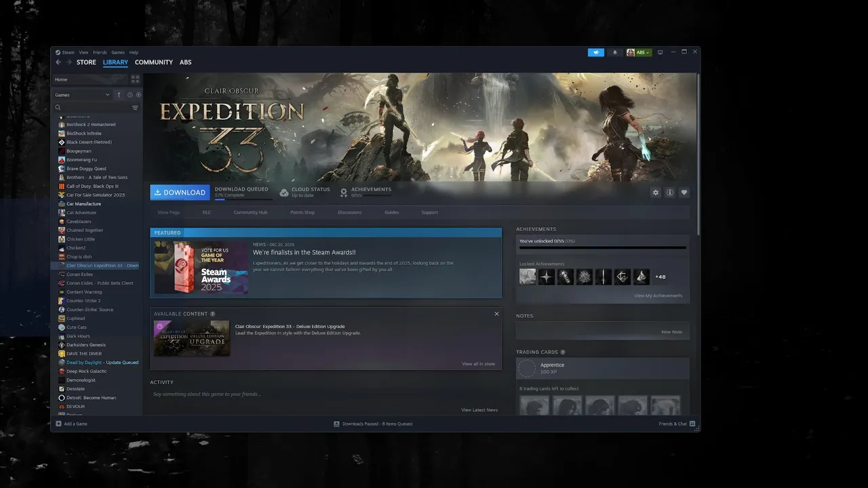The width and height of the screenshot is (868, 488).
Task: Click the achievements progress bar in the right panel
Action: pyautogui.click(x=603, y=248)
